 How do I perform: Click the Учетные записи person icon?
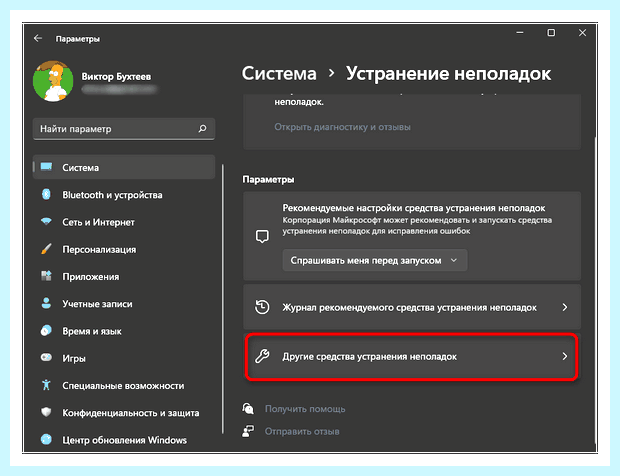tap(46, 303)
